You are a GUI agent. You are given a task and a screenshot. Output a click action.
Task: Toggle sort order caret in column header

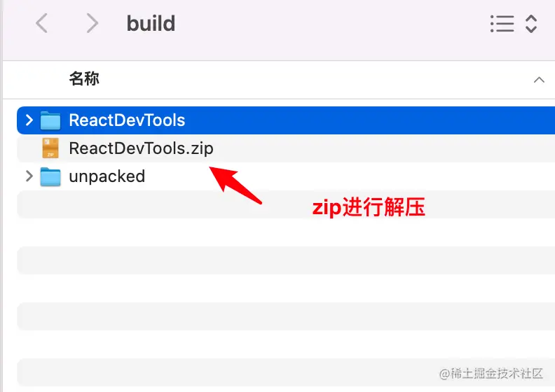[x=539, y=80]
